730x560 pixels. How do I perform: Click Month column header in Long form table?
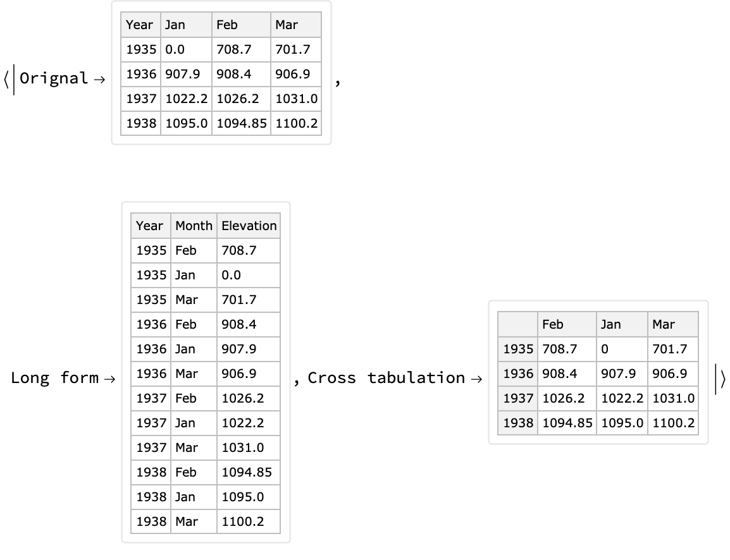pos(194,226)
